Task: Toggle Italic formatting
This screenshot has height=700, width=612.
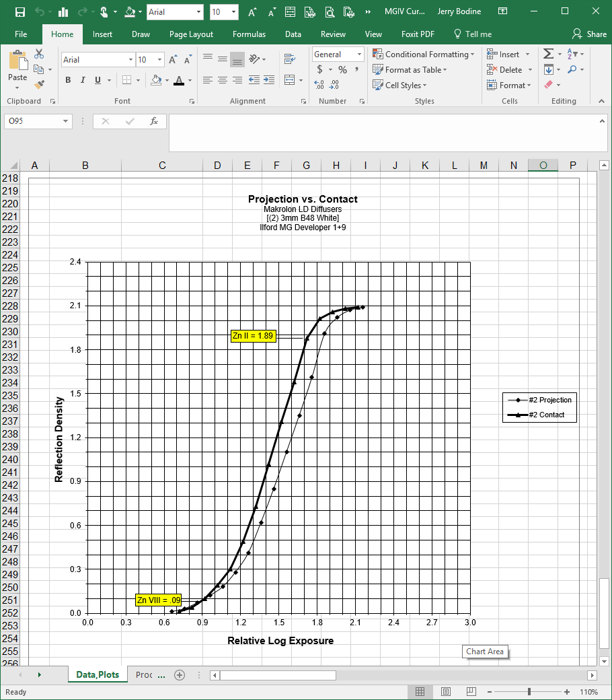Action: pyautogui.click(x=83, y=80)
